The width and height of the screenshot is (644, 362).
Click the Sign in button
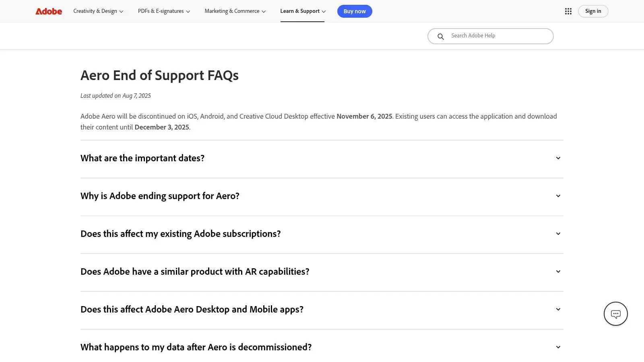click(593, 11)
